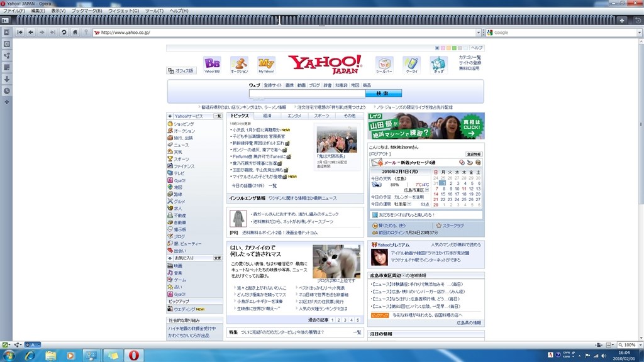Open the Opera Unite panel icon

point(6,56)
